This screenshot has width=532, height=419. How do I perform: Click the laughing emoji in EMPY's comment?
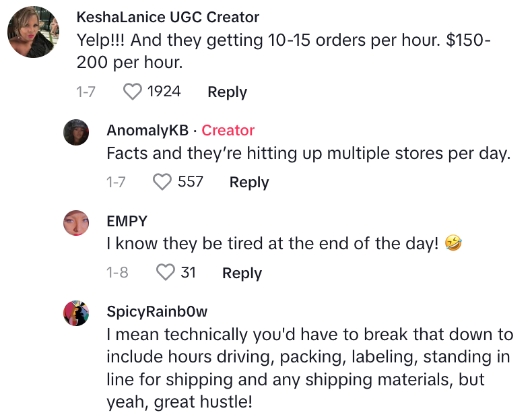tap(453, 245)
